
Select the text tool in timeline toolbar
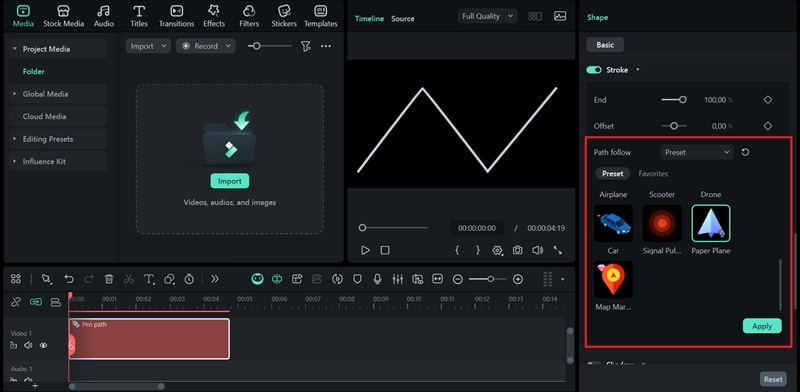[149, 279]
